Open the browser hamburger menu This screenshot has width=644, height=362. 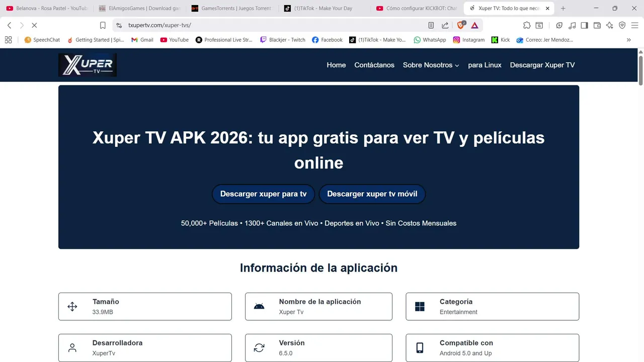635,25
